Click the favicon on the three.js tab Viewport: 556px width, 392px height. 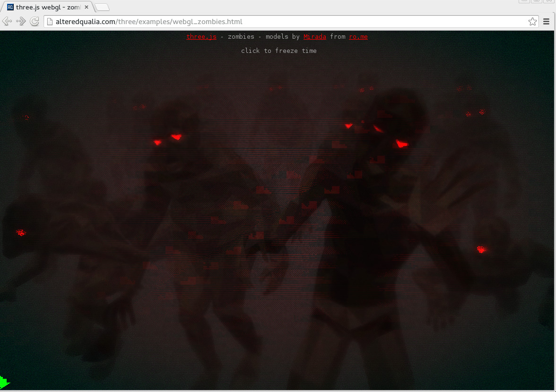pos(10,7)
